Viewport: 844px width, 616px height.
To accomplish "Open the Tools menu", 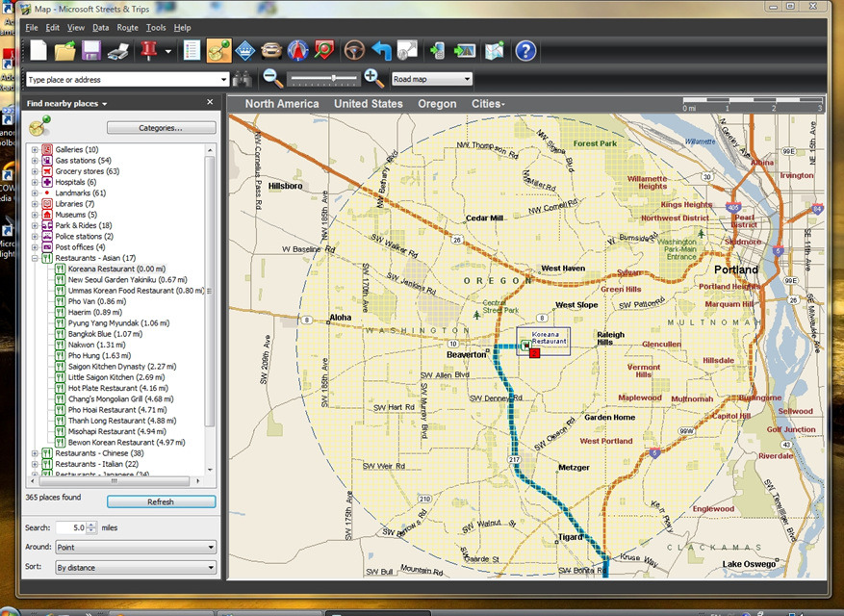I will coord(156,28).
